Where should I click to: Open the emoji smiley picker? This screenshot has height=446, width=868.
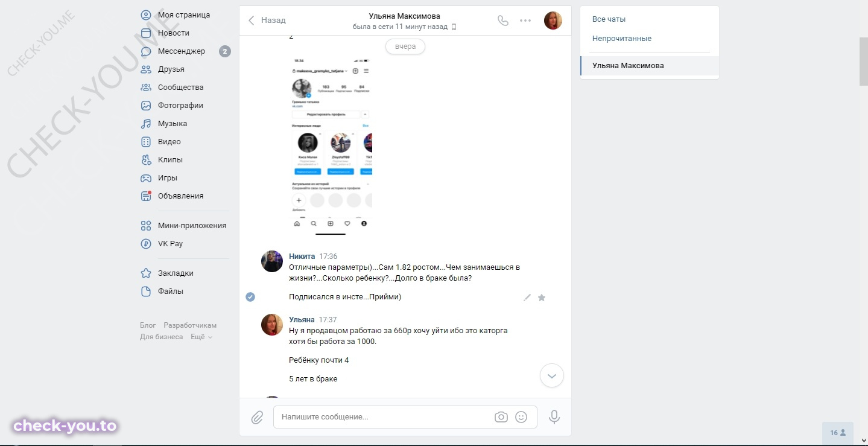tap(522, 417)
